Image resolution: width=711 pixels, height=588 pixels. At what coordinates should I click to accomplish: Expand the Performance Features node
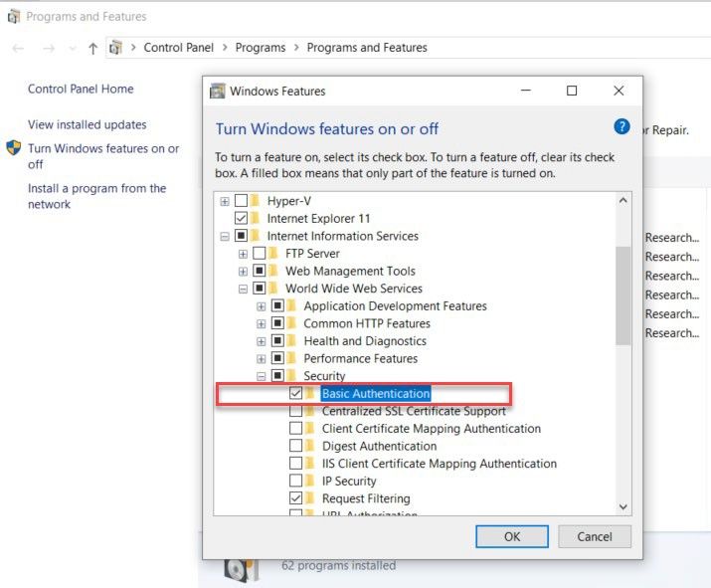click(262, 359)
